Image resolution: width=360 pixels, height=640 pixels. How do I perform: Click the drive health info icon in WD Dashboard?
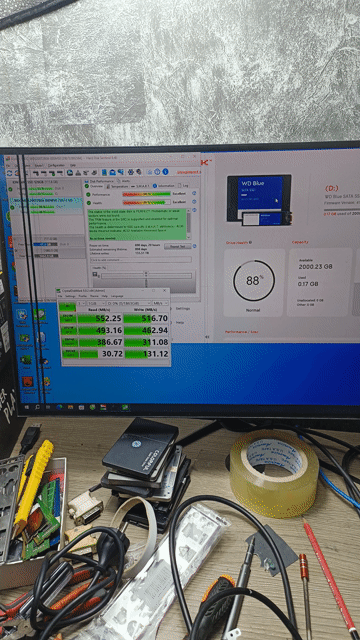250,242
